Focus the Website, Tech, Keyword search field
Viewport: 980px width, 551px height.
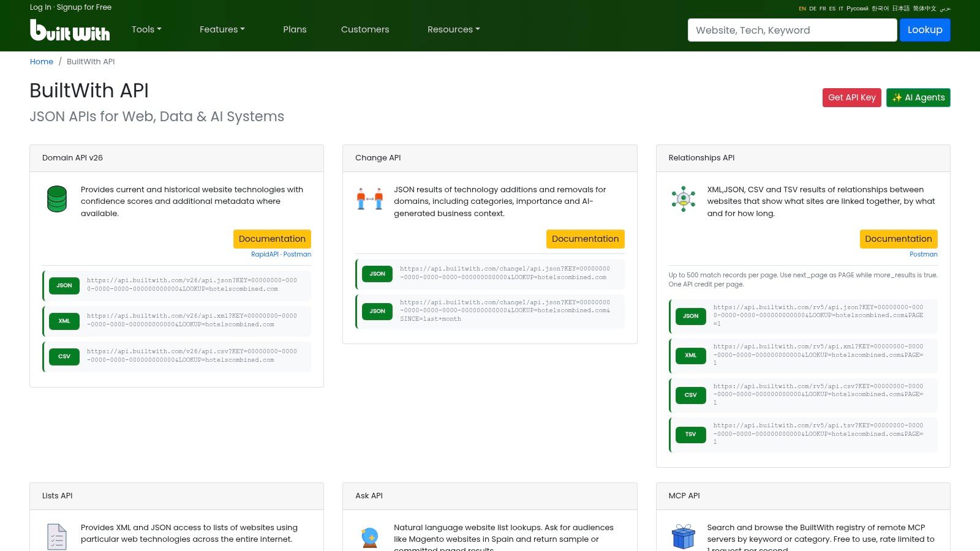[x=792, y=30]
